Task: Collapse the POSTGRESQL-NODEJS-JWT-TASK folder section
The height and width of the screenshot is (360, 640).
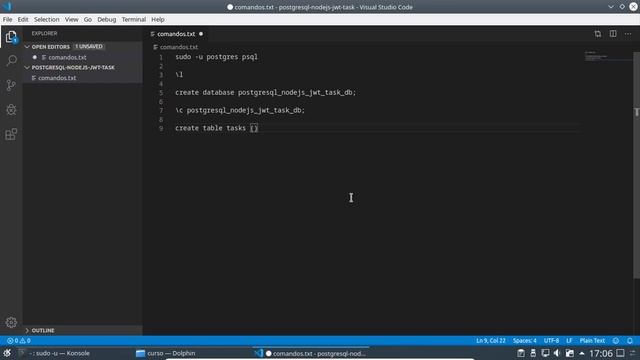Action: 27,67
